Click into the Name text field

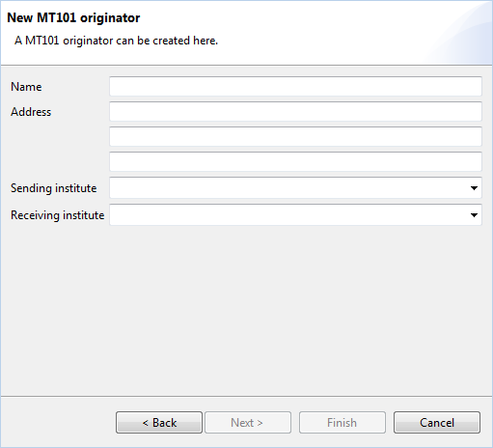pyautogui.click(x=295, y=86)
